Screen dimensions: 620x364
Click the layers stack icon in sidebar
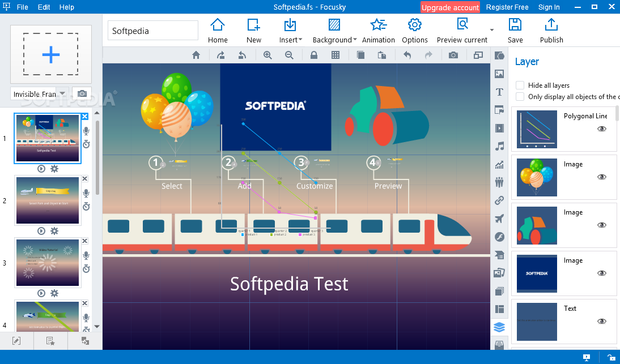pos(499,327)
